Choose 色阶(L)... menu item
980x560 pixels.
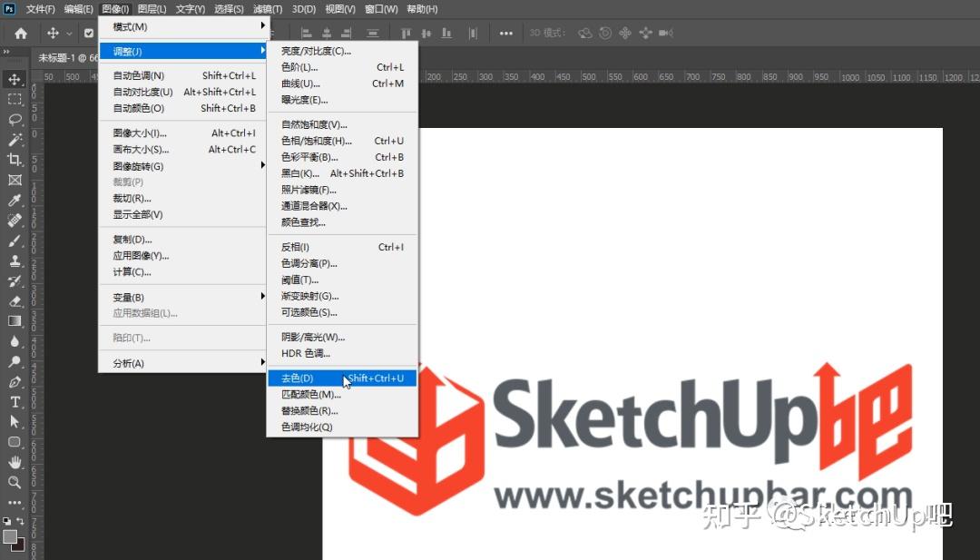click(x=342, y=67)
